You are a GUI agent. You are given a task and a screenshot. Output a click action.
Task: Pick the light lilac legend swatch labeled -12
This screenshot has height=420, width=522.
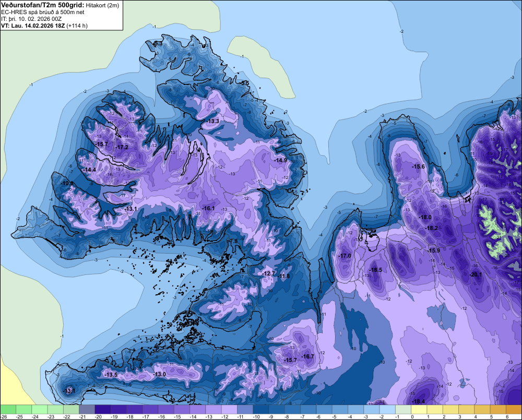229,410
